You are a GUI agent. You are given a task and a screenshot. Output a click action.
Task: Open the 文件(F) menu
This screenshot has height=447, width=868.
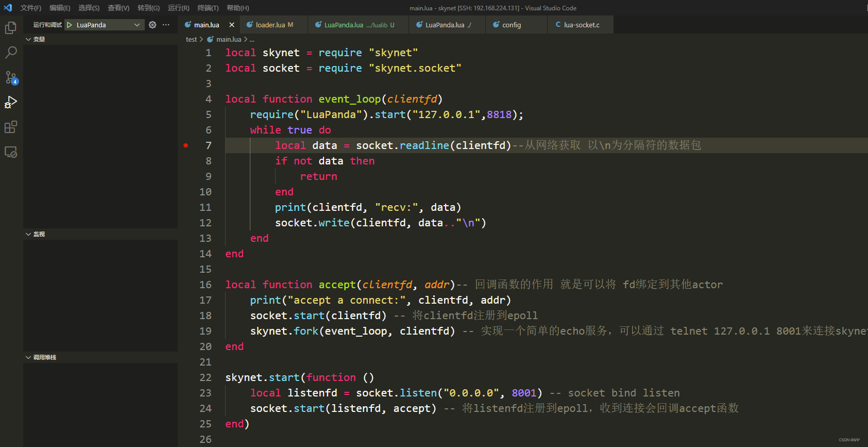coord(31,8)
